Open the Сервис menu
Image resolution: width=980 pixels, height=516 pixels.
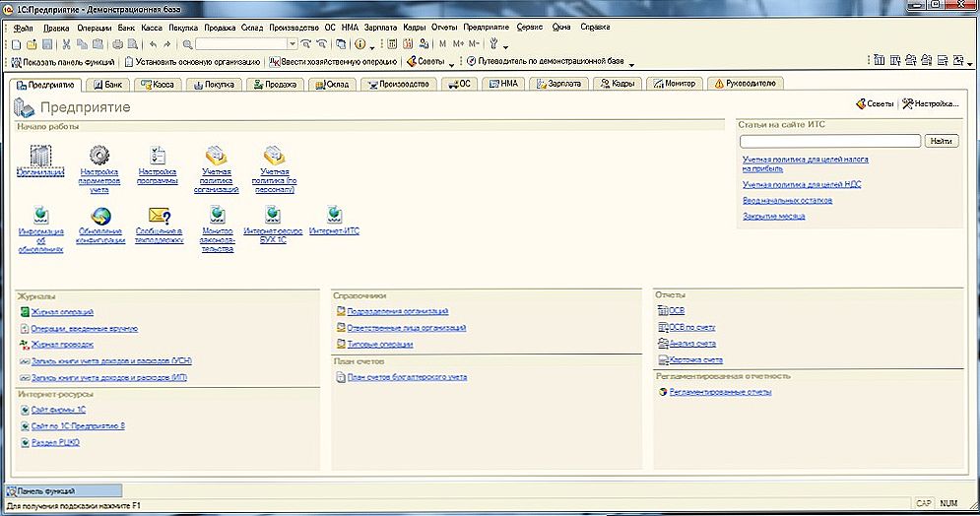[529, 28]
